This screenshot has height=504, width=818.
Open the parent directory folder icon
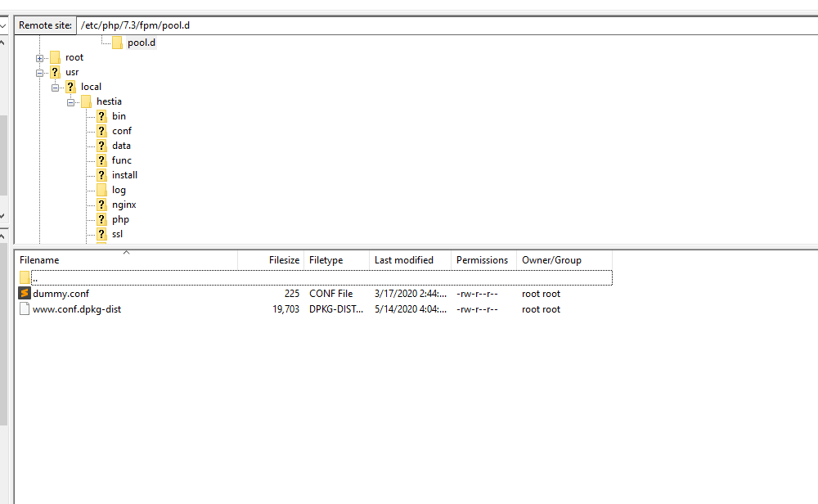25,277
